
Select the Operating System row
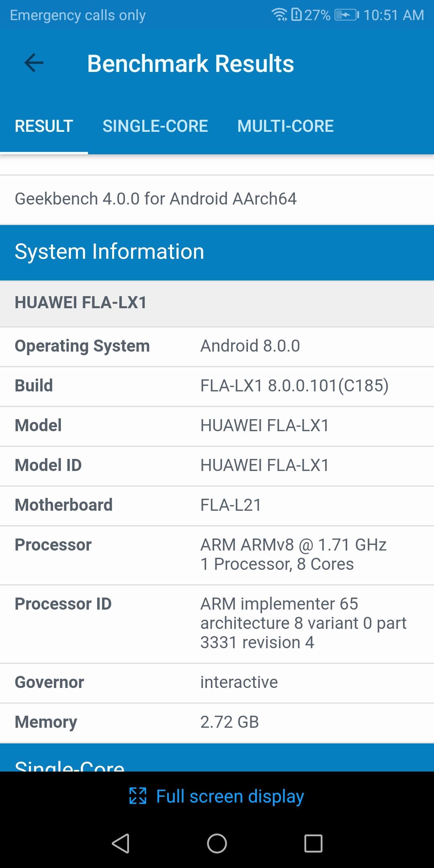tap(217, 346)
